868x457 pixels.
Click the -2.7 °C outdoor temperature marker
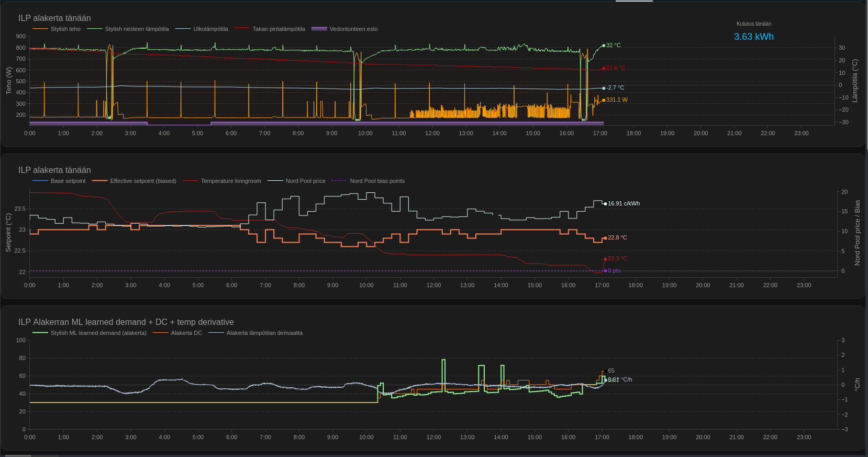[x=604, y=88]
